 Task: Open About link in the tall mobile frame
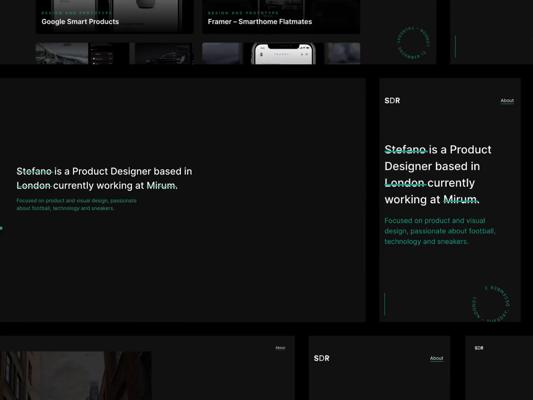click(x=507, y=101)
